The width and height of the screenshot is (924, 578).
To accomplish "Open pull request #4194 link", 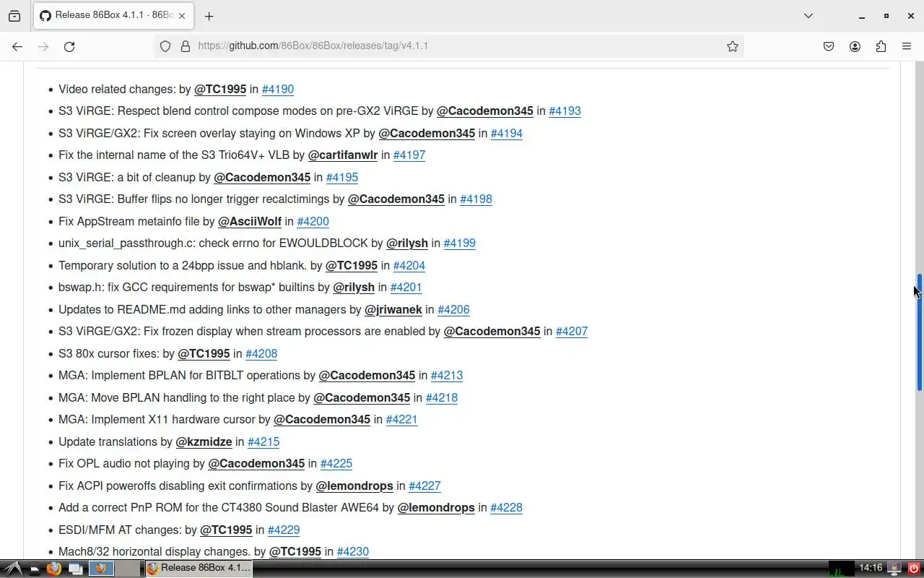I will coord(507,133).
